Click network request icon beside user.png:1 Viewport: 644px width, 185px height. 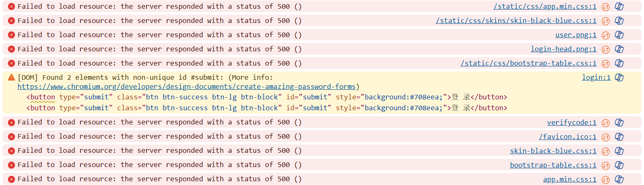point(606,35)
